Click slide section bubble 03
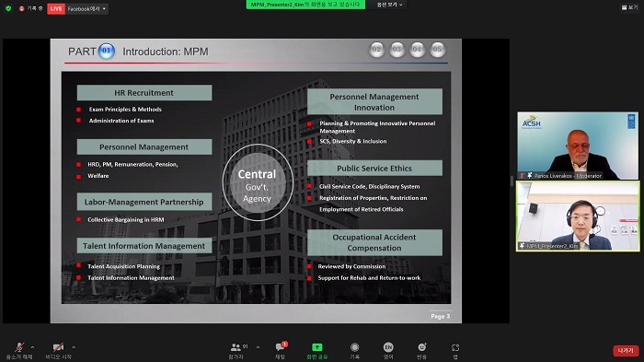Screen dimensions: 644x362 coord(397,50)
